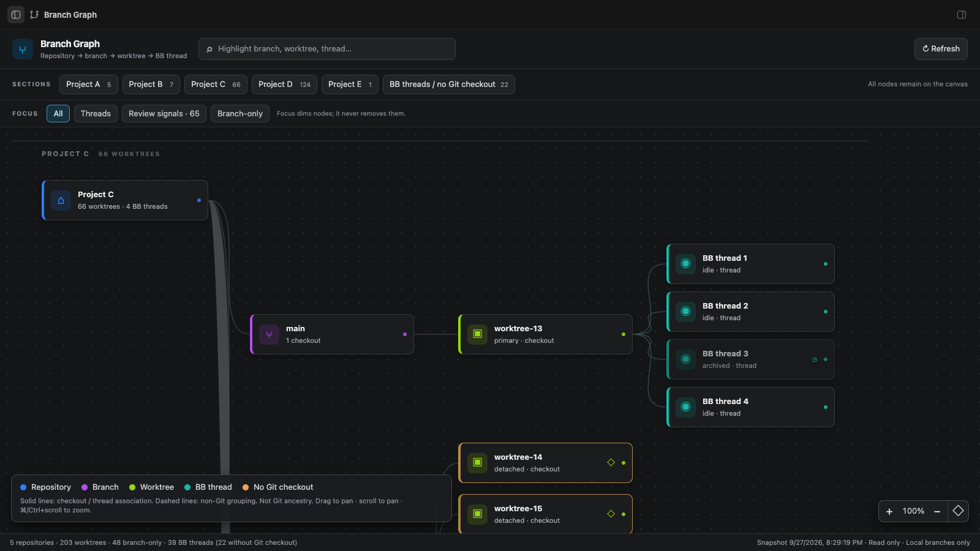This screenshot has height=551, width=980.
Task: Jump to Project B section
Action: pos(151,84)
